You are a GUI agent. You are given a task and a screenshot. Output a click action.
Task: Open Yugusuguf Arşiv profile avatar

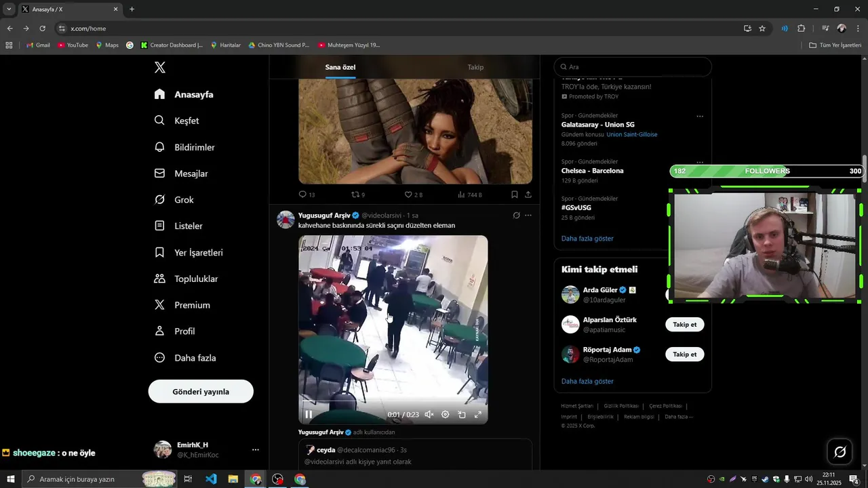pyautogui.click(x=285, y=220)
